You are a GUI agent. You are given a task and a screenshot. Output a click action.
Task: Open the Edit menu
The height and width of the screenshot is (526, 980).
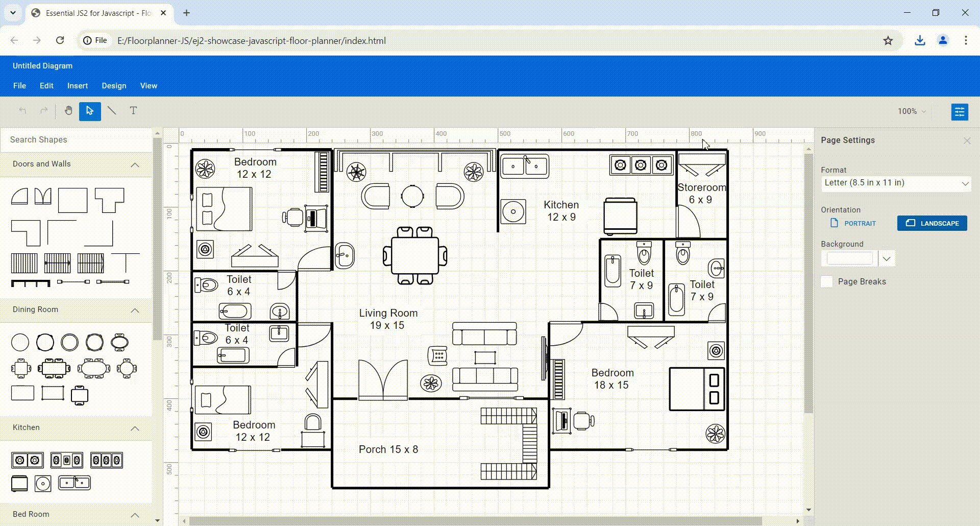point(46,86)
